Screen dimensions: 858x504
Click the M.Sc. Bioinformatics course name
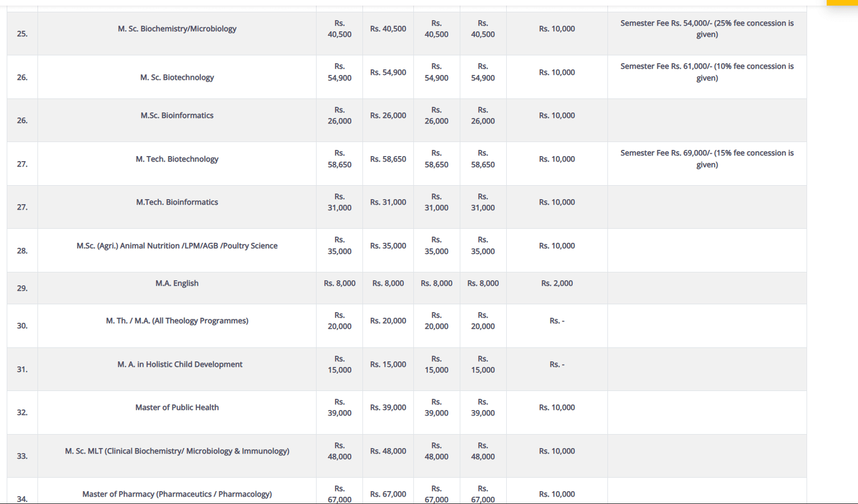coord(177,116)
